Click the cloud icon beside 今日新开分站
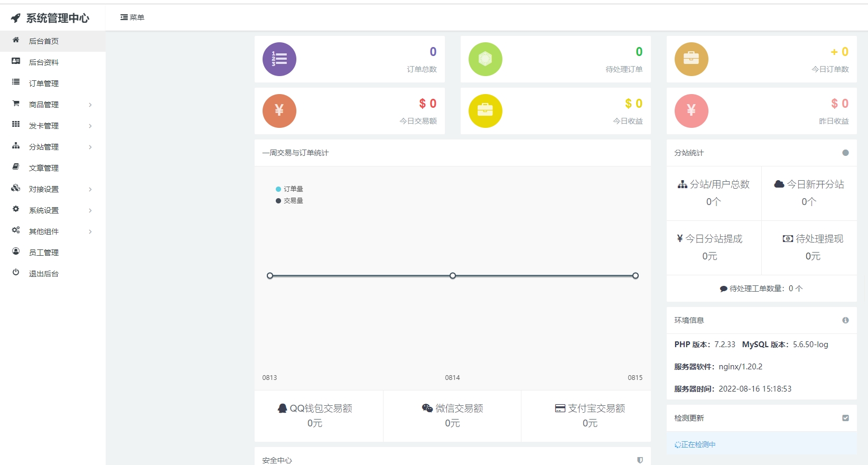 pyautogui.click(x=779, y=184)
